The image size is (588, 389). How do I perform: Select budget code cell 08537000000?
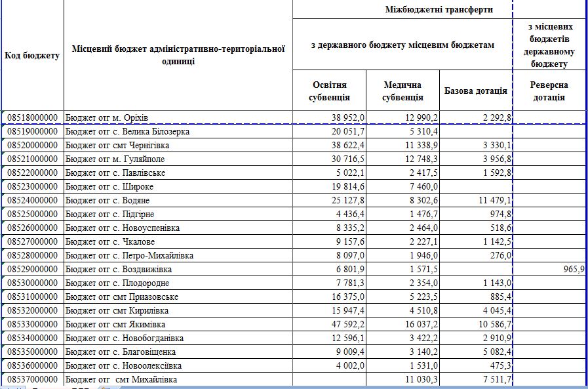click(x=33, y=379)
